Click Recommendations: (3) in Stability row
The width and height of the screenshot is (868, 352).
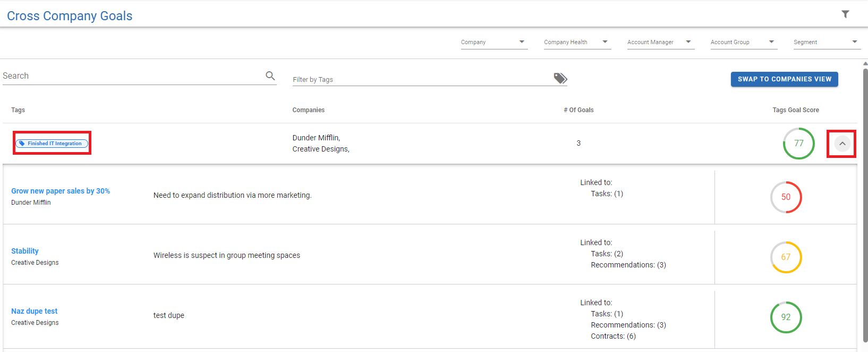(628, 265)
